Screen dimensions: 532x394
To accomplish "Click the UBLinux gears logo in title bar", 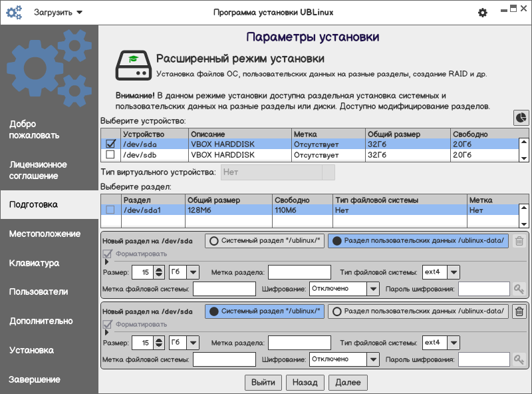I will (15, 13).
